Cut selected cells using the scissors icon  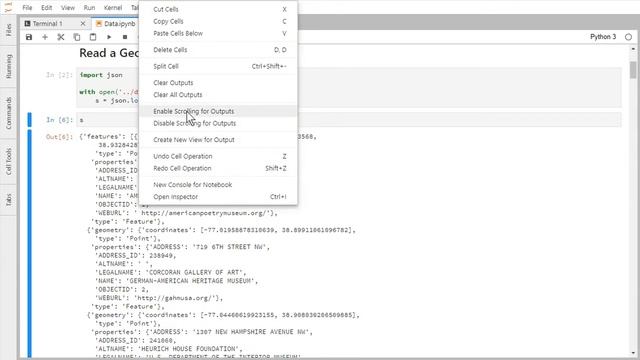click(x=61, y=37)
